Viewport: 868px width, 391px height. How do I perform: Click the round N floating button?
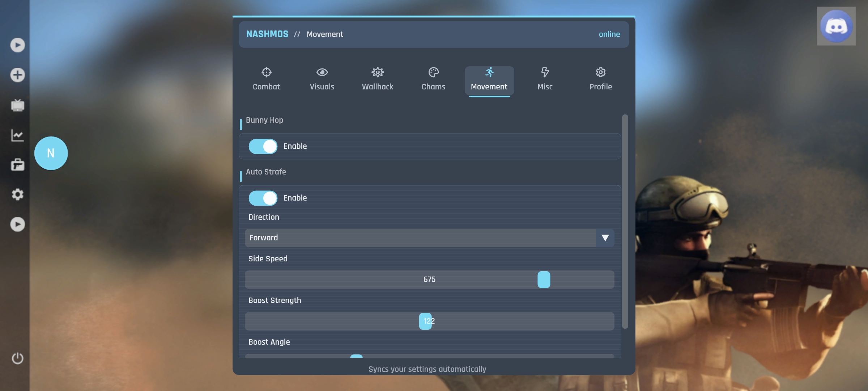coord(51,153)
